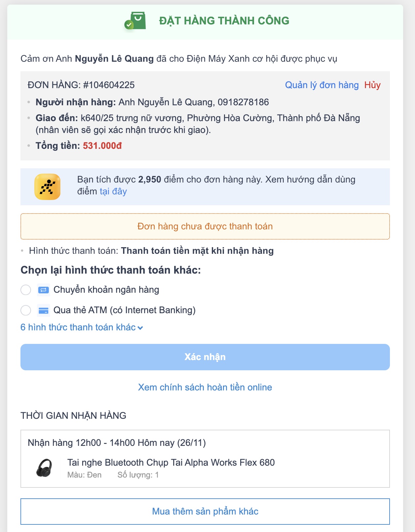The image size is (415, 532).
Task: Select the Chuyển khoản ngân hàng radio button
Action: pyautogui.click(x=26, y=290)
